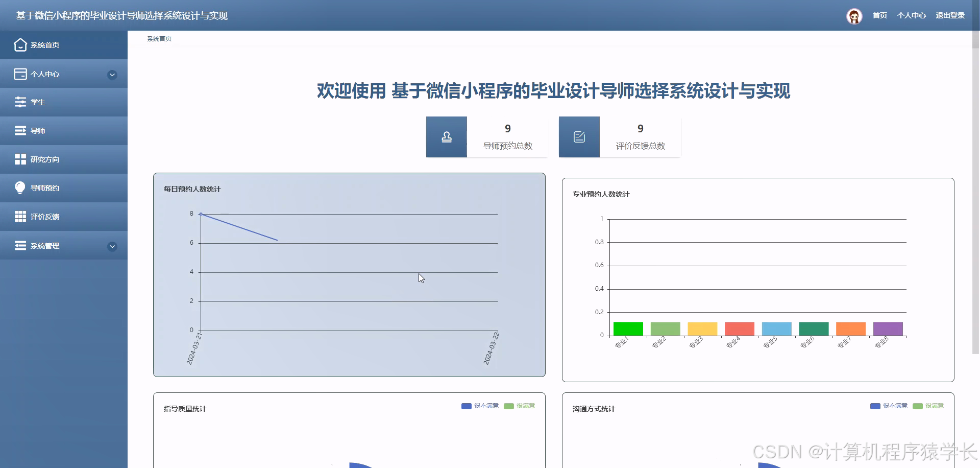This screenshot has width=980, height=468.
Task: Open the 评价反馈 menu item
Action: 64,217
